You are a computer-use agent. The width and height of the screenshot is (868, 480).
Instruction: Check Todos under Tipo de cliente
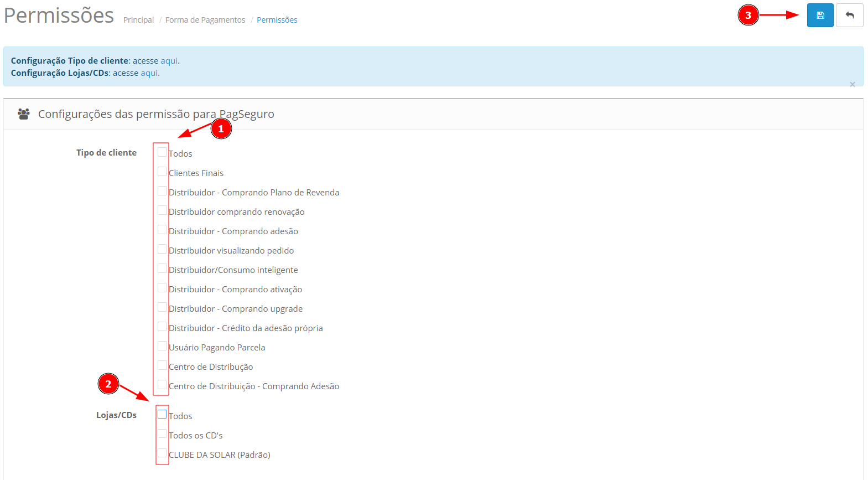[162, 152]
